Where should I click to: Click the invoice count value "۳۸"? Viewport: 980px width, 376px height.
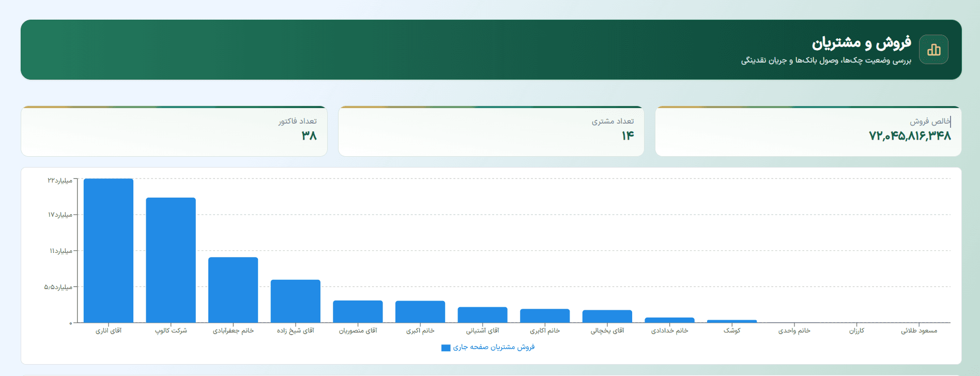point(309,136)
